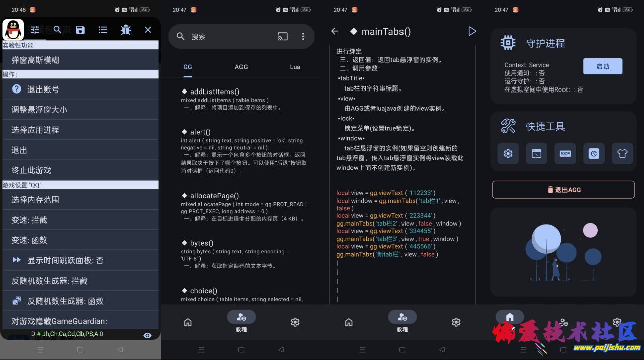Click the 退出AGG button

pyautogui.click(x=563, y=190)
